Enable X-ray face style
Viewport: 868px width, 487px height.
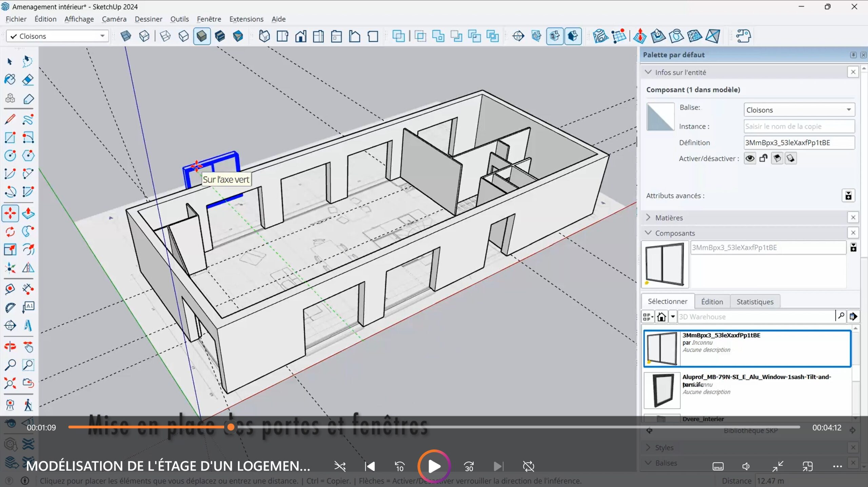click(126, 36)
